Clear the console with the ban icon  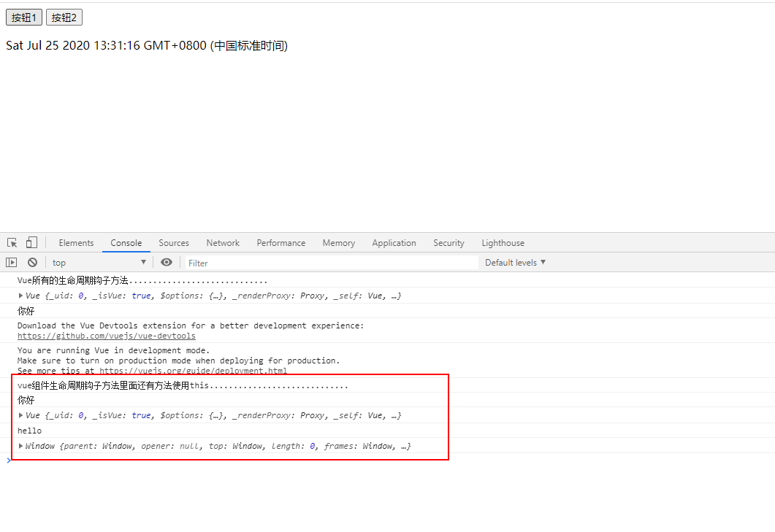[x=33, y=262]
